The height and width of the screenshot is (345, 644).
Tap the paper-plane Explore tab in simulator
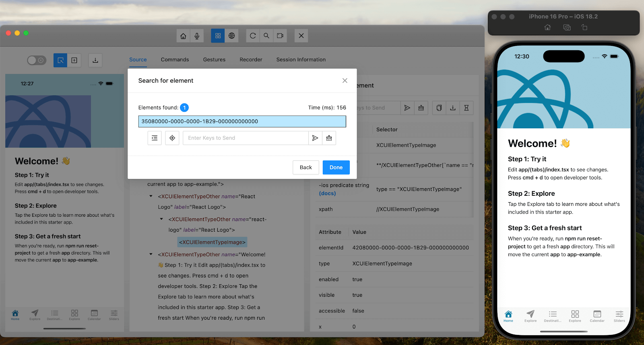(530, 316)
